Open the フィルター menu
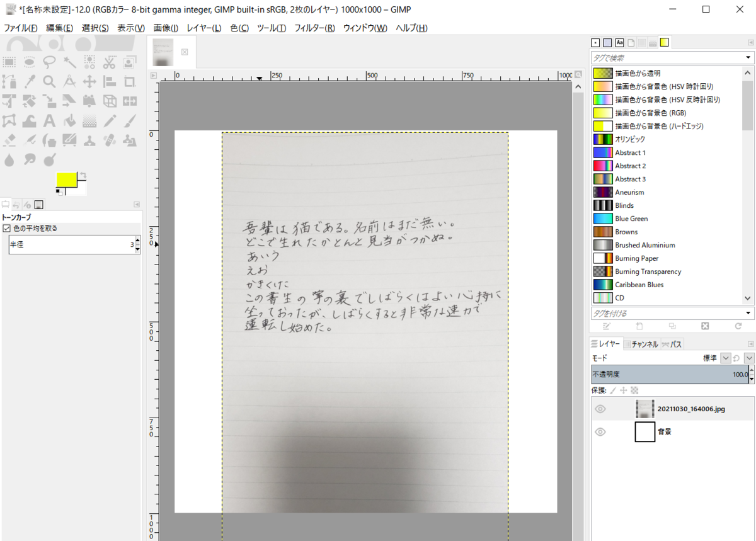 tap(315, 28)
